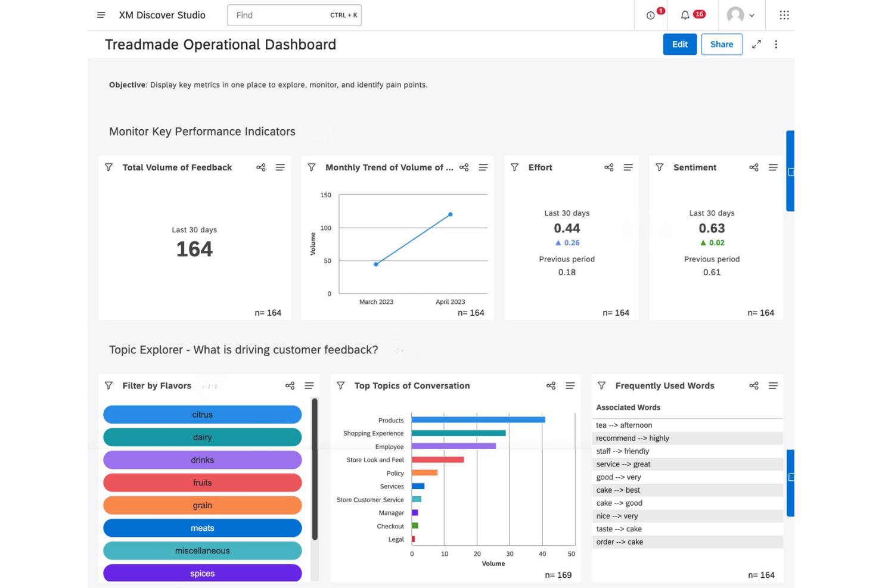Click the Share dashboard button
This screenshot has height=588, width=882.
[722, 44]
